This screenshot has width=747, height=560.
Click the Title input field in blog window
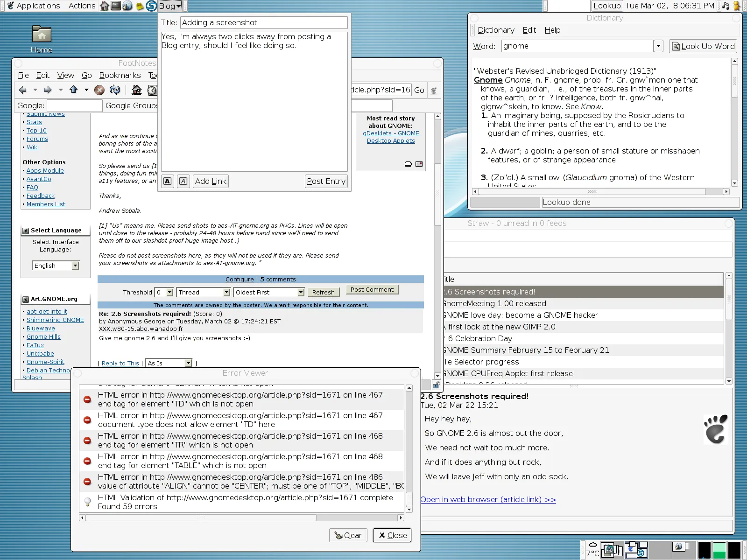264,22
